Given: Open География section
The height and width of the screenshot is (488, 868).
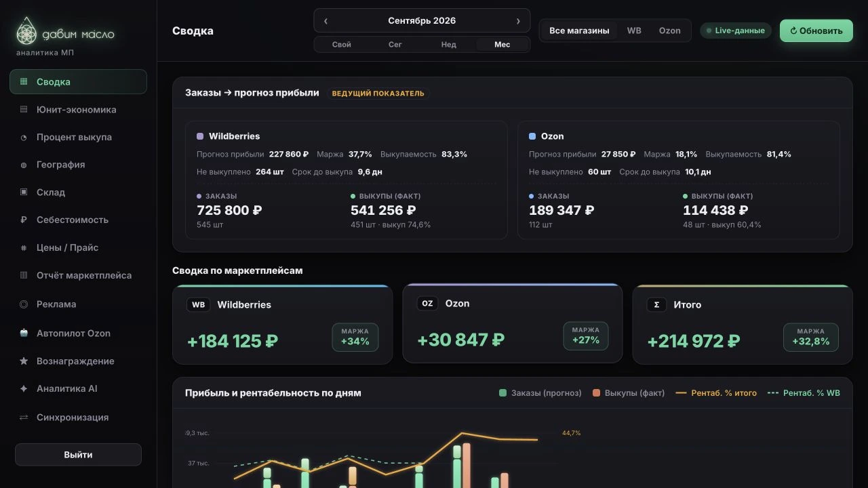Looking at the screenshot, I should coord(78,165).
